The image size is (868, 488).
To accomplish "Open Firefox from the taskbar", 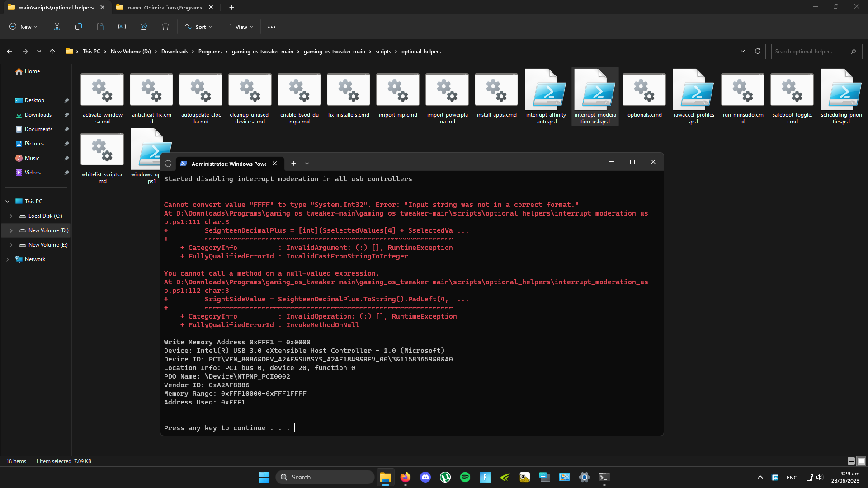I will coord(406,477).
